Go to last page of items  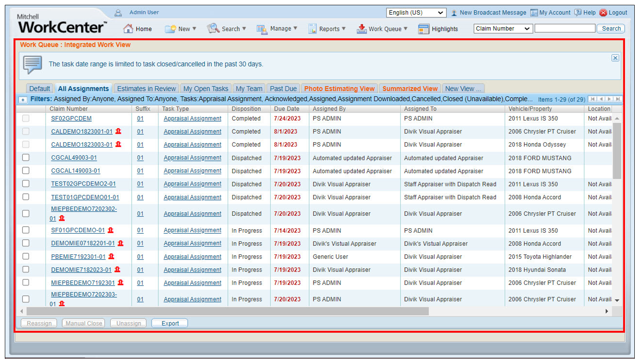(618, 99)
